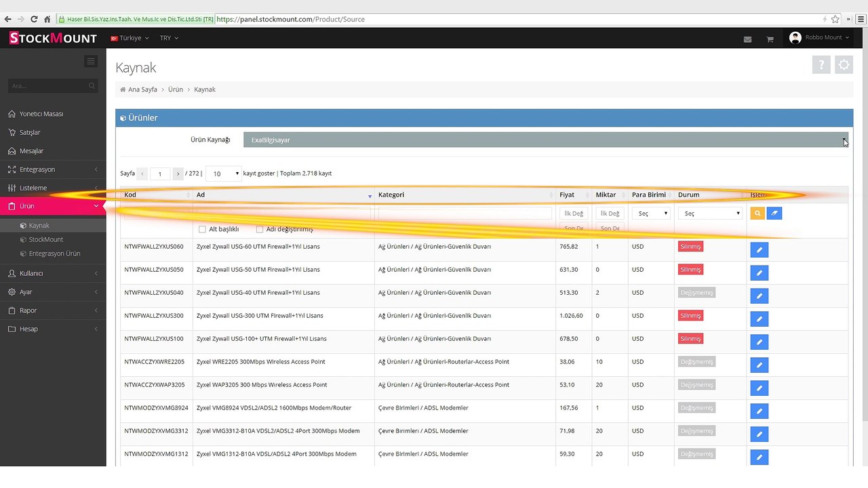The image size is (868, 488).
Task: Click the edit button for Zyxel VMG8924
Action: 759,412
